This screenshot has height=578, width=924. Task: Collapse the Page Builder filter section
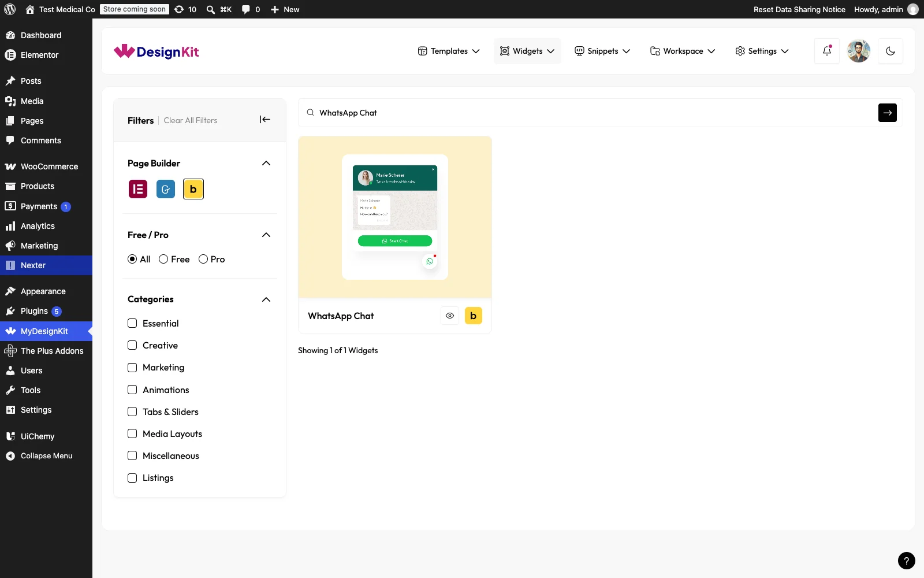tap(266, 163)
